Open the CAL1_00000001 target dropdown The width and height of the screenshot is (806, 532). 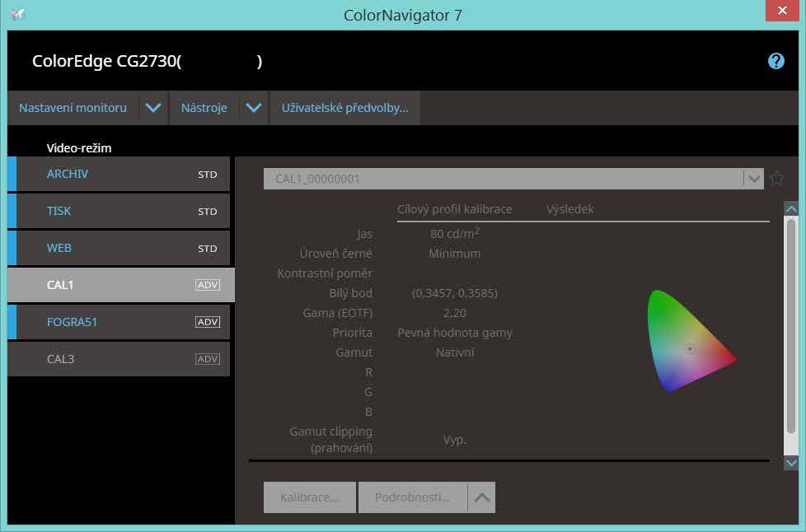513,179
